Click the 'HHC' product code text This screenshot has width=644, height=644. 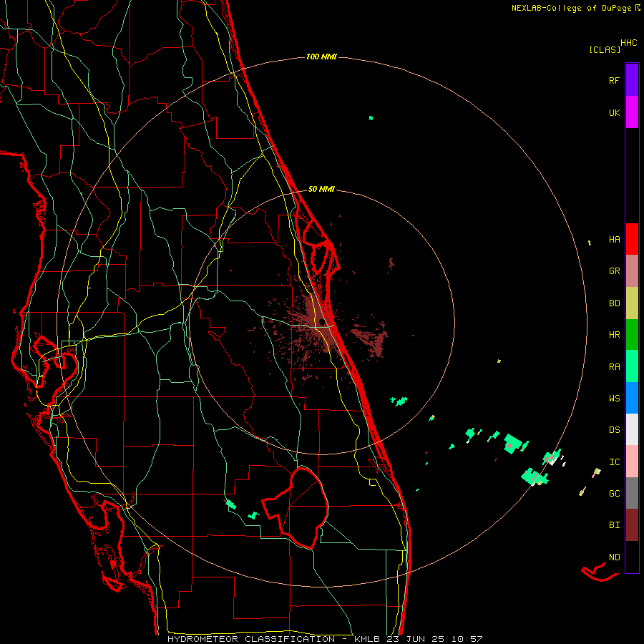629,43
